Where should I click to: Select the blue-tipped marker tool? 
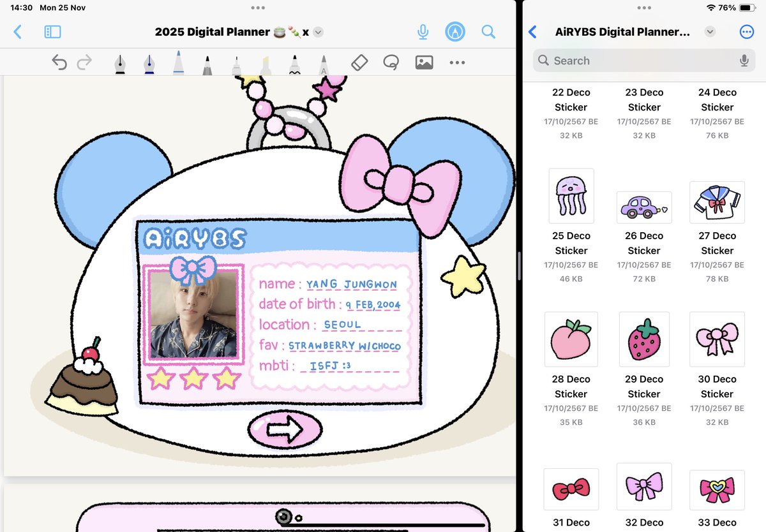pyautogui.click(x=178, y=63)
